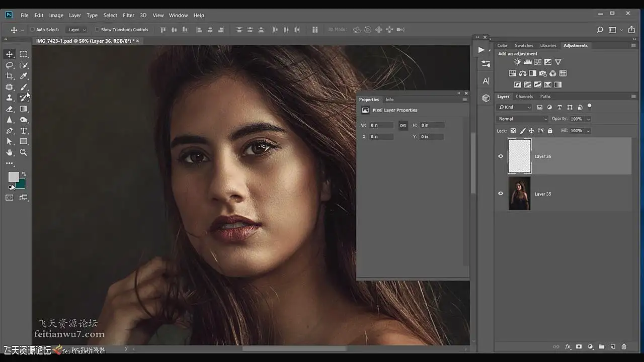Enable the Auto-Select checkbox
Image resolution: width=644 pixels, height=362 pixels.
coord(32,30)
